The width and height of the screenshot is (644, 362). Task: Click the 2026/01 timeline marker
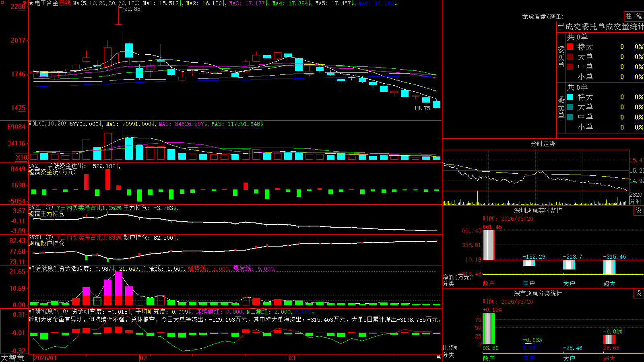(x=45, y=358)
